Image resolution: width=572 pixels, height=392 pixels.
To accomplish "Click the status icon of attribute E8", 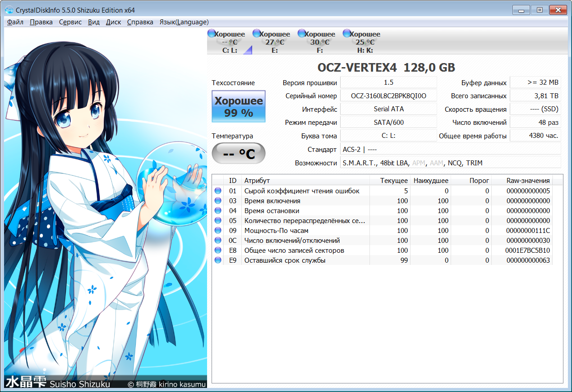I will pos(218,251).
